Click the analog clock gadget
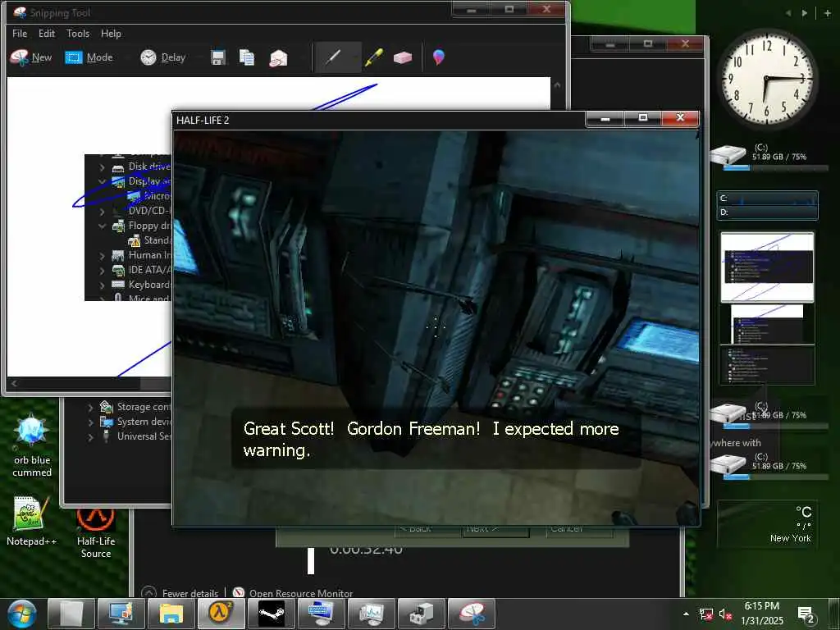 [x=767, y=80]
